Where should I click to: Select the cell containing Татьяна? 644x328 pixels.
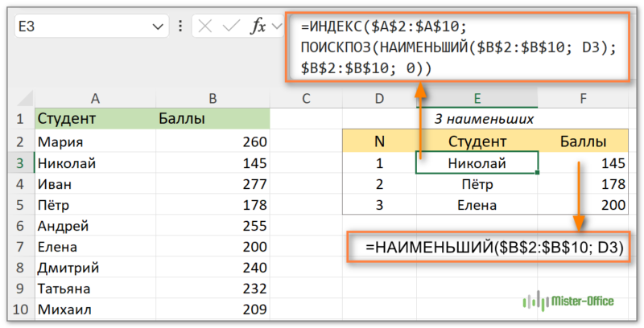(x=95, y=289)
